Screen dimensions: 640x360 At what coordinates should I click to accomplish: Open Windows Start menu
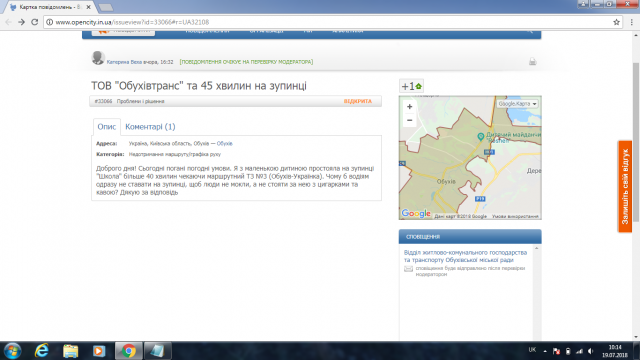12,351
